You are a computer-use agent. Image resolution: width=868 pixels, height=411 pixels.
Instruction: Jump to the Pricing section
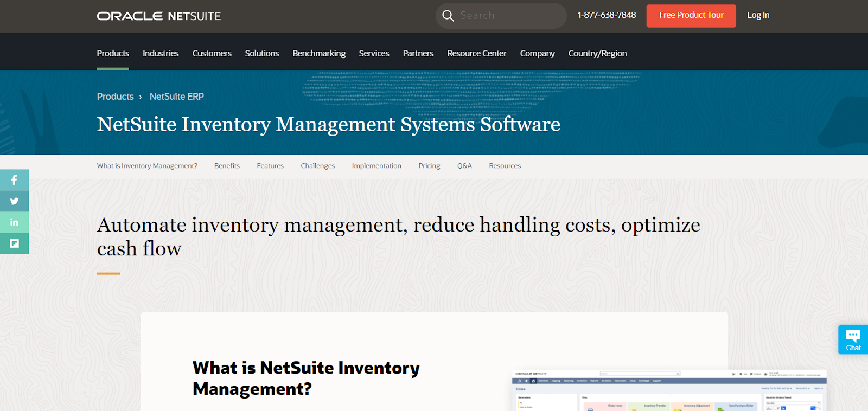click(x=429, y=166)
